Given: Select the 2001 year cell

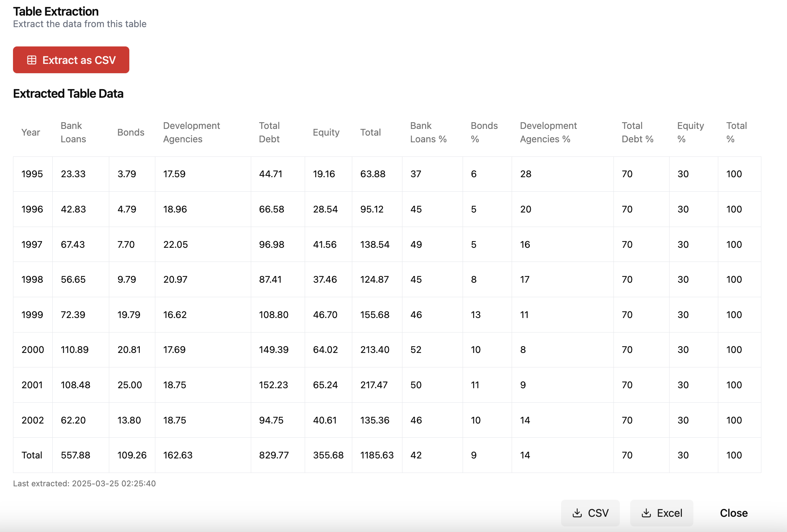Looking at the screenshot, I should pyautogui.click(x=33, y=385).
